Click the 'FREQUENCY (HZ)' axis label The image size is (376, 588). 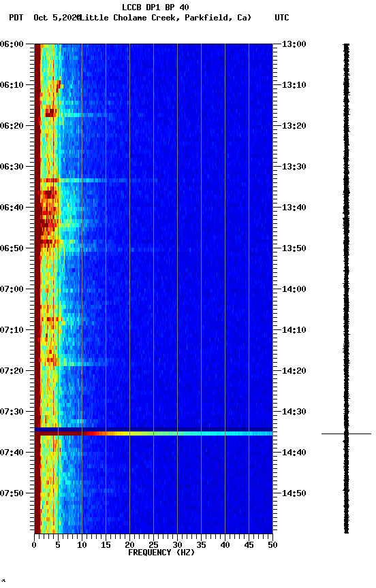(161, 553)
